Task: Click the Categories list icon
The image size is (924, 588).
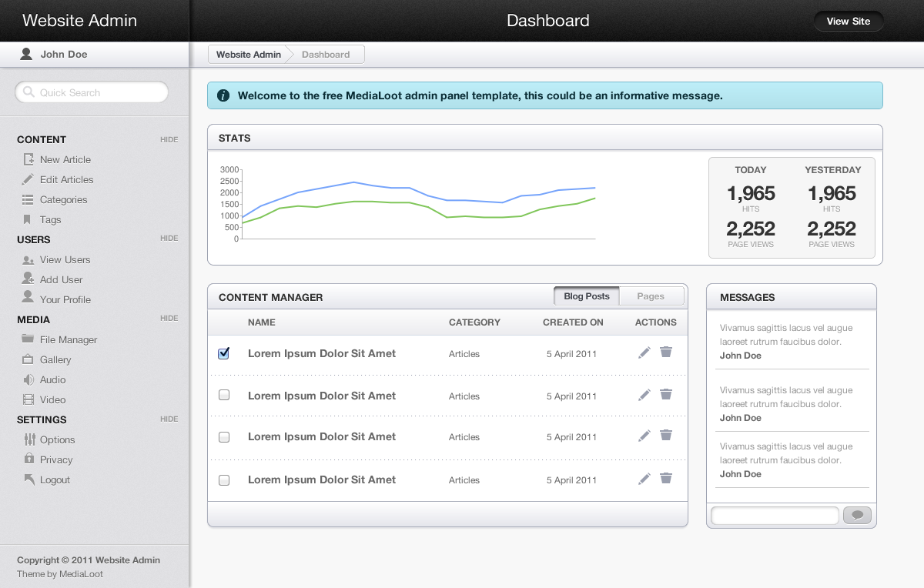Action: 28,199
